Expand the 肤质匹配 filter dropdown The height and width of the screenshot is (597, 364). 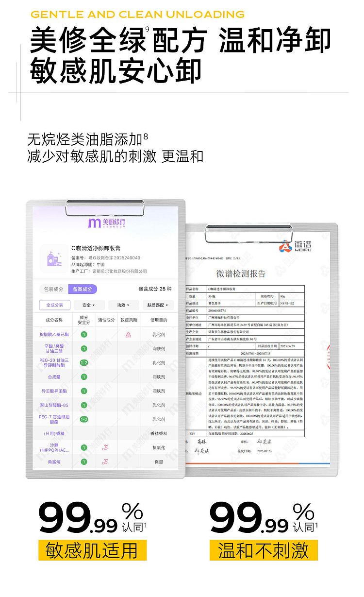tap(157, 306)
